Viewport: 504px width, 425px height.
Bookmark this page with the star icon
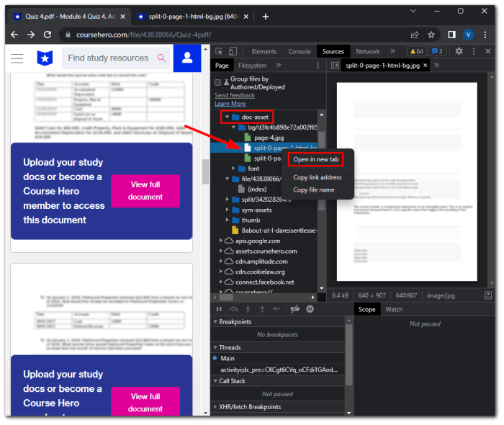coord(431,35)
